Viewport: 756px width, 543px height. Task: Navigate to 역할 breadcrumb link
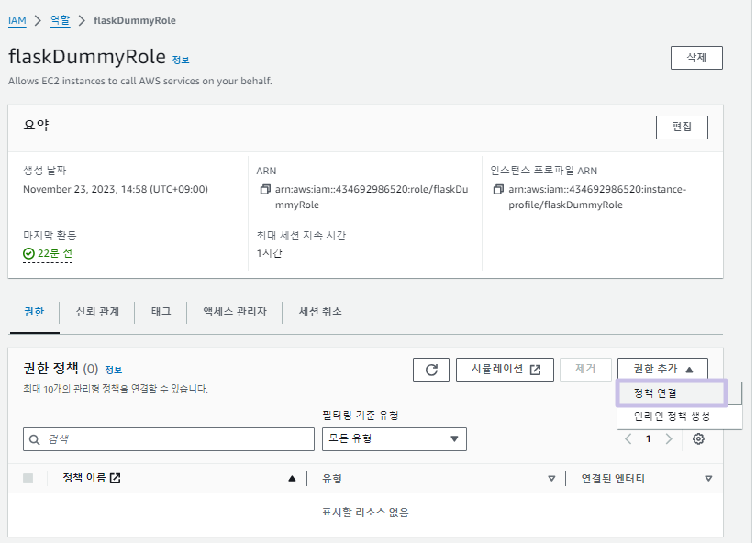pyautogui.click(x=61, y=21)
